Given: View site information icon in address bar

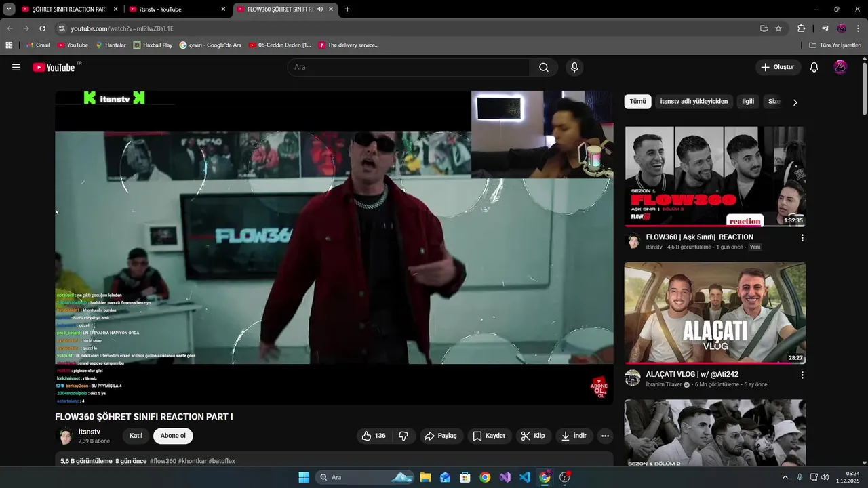Looking at the screenshot, I should pos(62,28).
